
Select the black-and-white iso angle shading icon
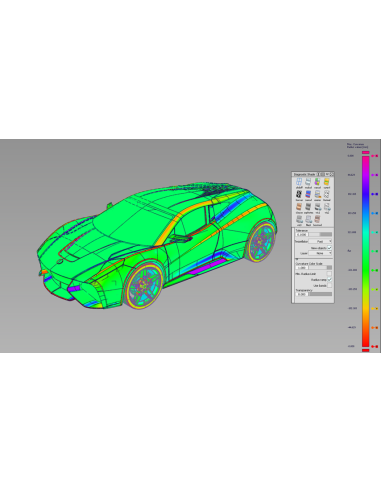click(299, 195)
